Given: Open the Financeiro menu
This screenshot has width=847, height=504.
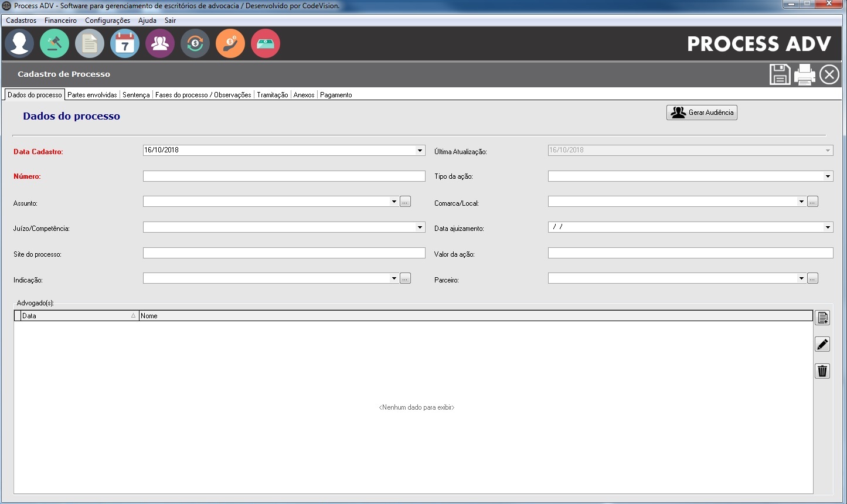Looking at the screenshot, I should click(60, 21).
